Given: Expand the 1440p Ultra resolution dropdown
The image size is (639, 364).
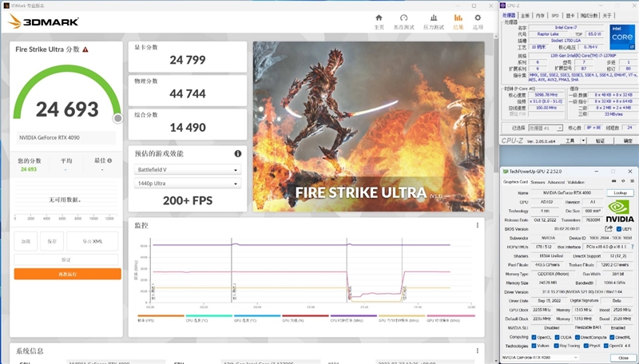Looking at the screenshot, I should click(185, 184).
